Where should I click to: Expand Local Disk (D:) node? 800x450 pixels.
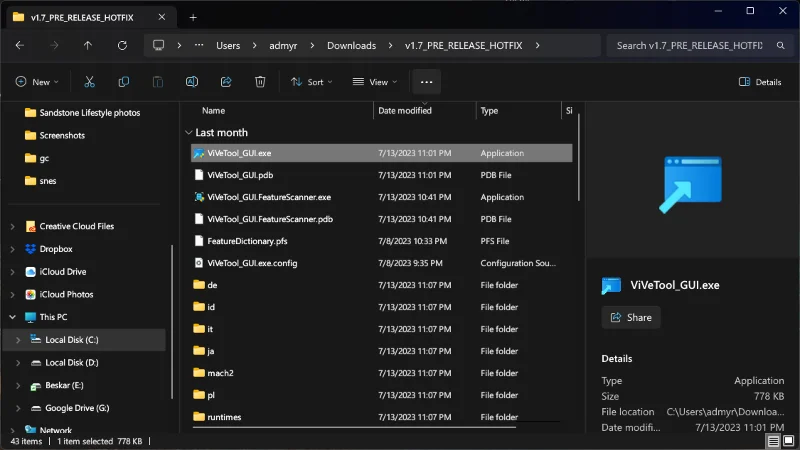18,363
